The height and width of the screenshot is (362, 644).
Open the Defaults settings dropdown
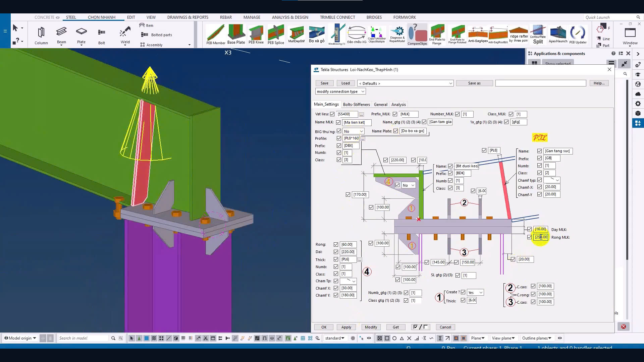coord(405,83)
